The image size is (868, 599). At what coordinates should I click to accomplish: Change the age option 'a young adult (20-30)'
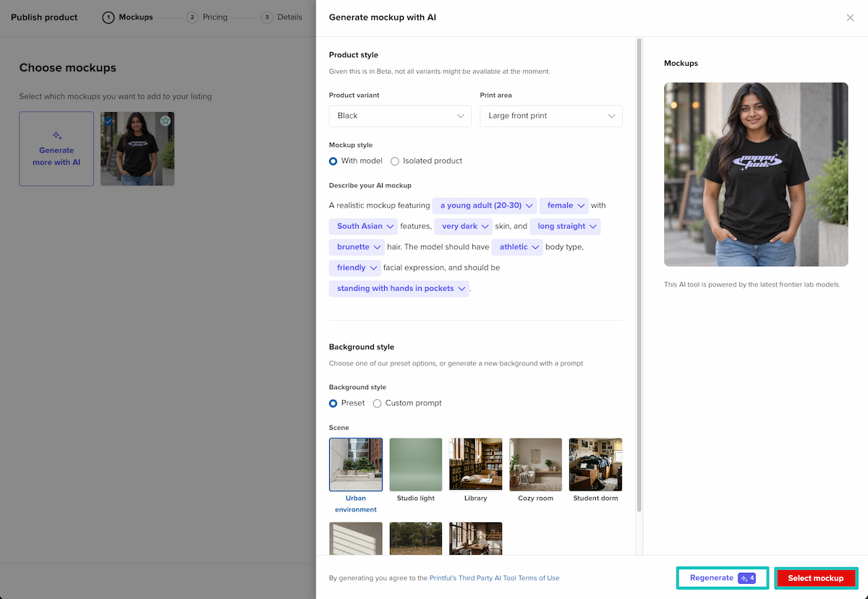click(485, 205)
